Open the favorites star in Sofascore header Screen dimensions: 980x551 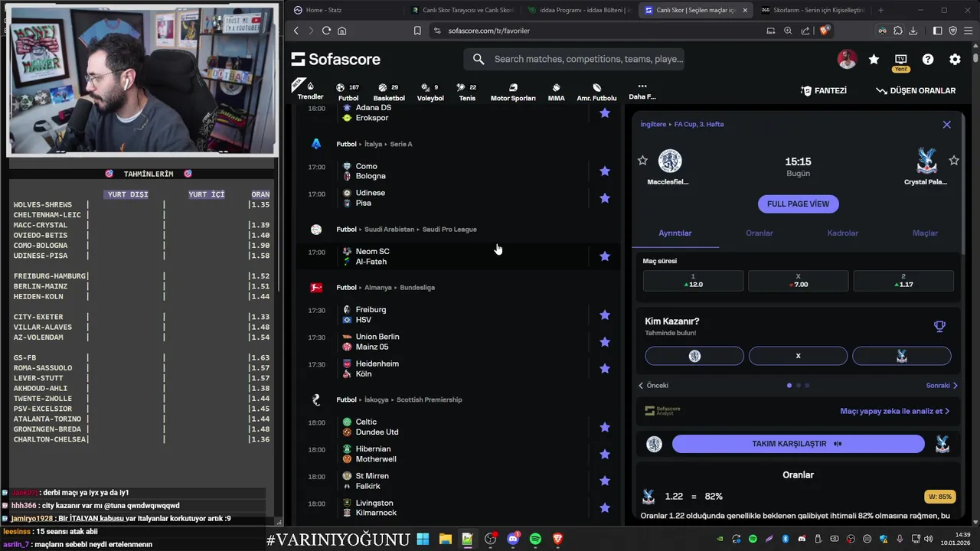(874, 59)
